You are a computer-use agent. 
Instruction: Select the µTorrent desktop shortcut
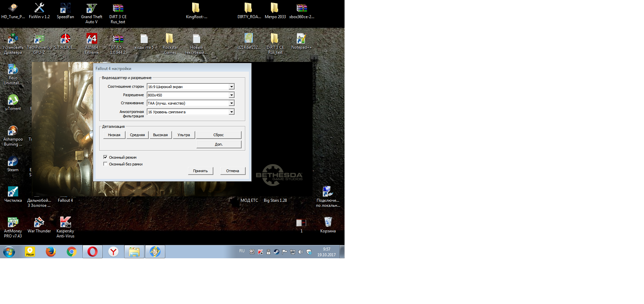point(13,103)
